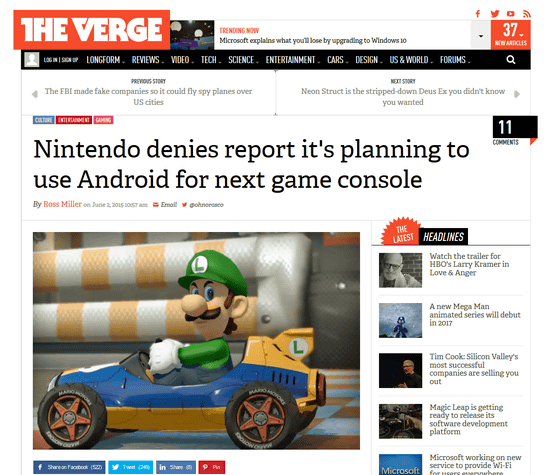The height and width of the screenshot is (475, 560).
Task: Open The Verge Facebook page icon
Action: (478, 14)
